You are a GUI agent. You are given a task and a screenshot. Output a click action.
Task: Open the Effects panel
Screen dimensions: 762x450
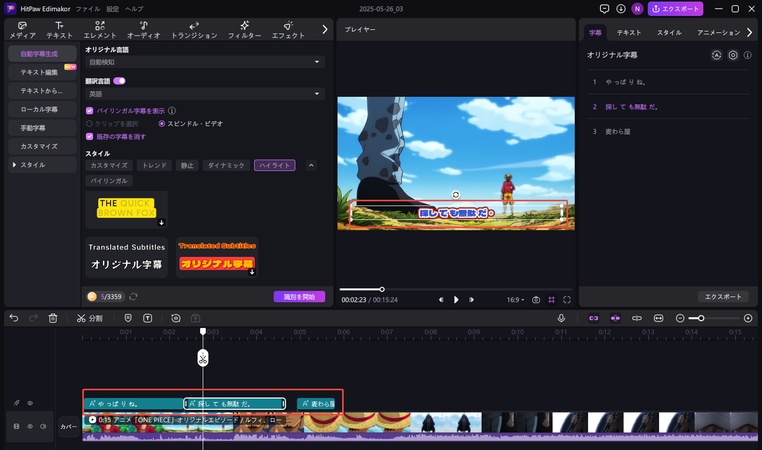[x=288, y=30]
